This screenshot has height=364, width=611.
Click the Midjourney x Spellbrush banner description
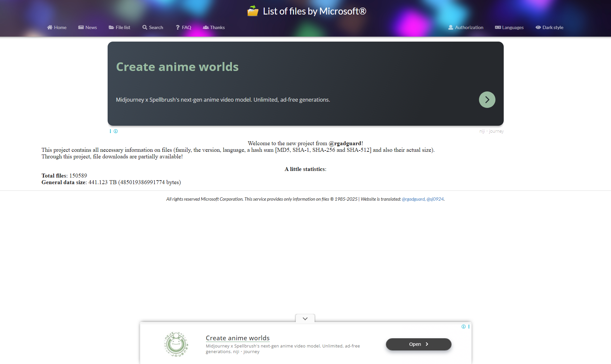223,100
